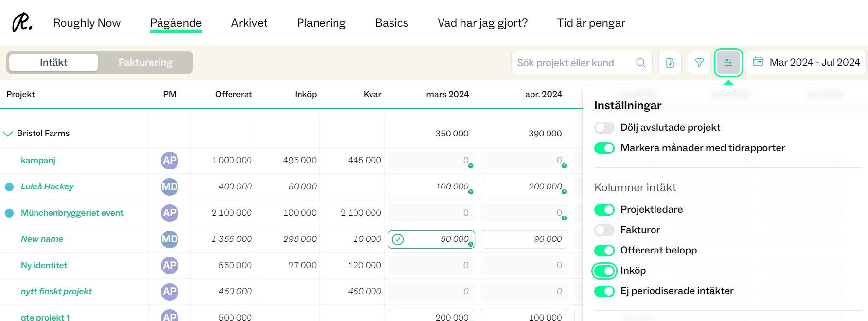Click in the project search field
The image size is (868, 321).
point(574,63)
